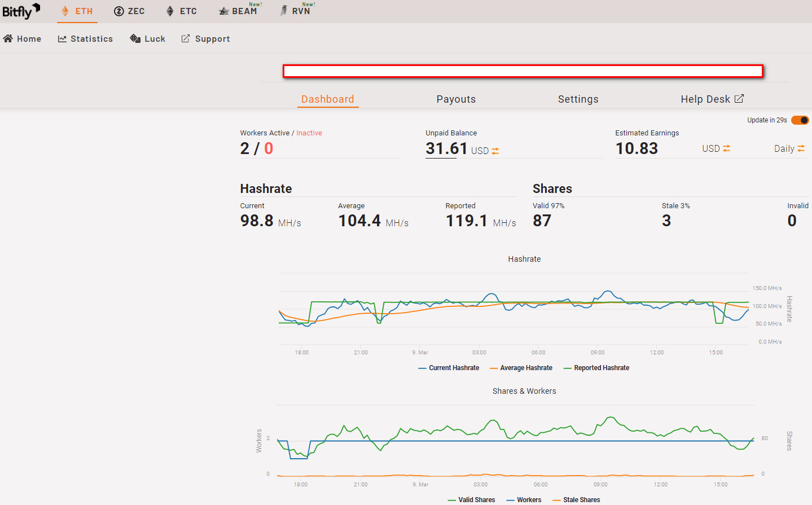This screenshot has height=505, width=812.
Task: Toggle Valid Shares series in legend
Action: coord(471,500)
